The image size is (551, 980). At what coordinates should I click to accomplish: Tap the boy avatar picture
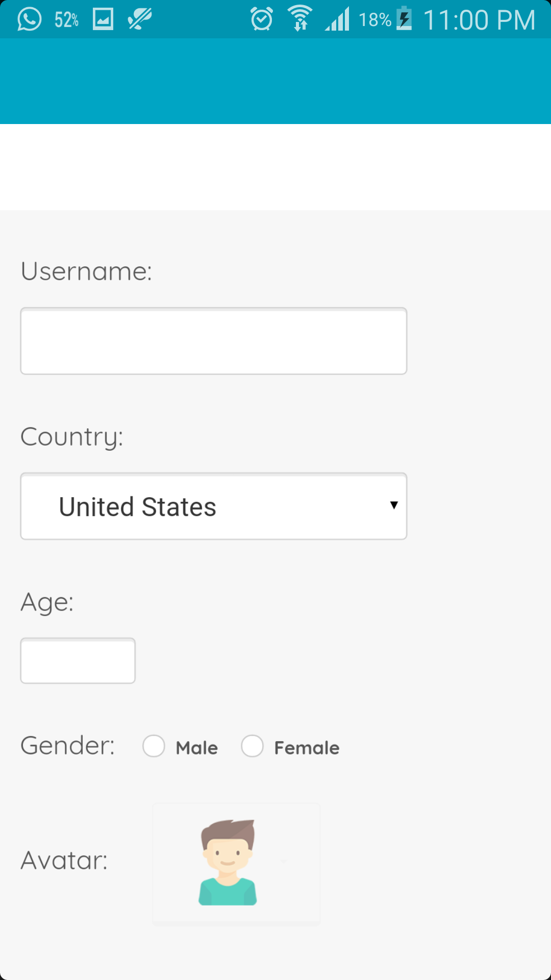point(228,863)
